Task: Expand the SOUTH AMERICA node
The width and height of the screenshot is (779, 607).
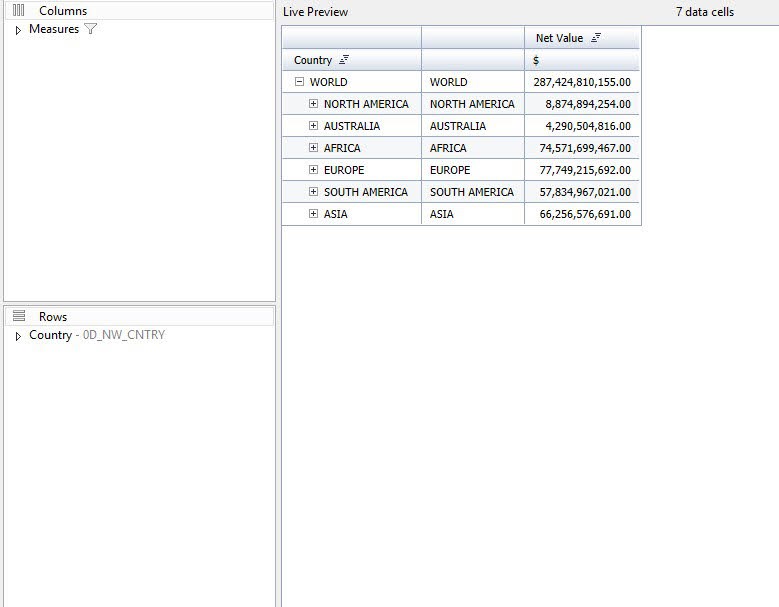Action: (313, 192)
